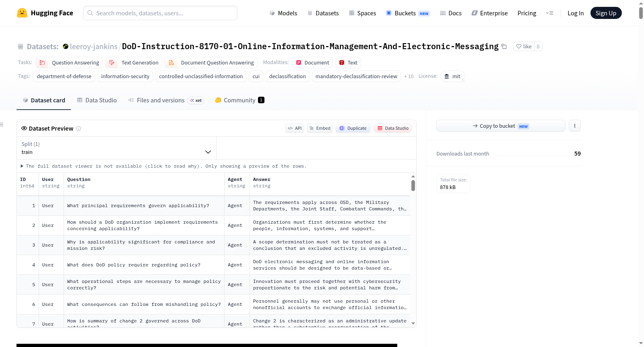Click the page vertical scrollbar thumb

pyautogui.click(x=641, y=13)
